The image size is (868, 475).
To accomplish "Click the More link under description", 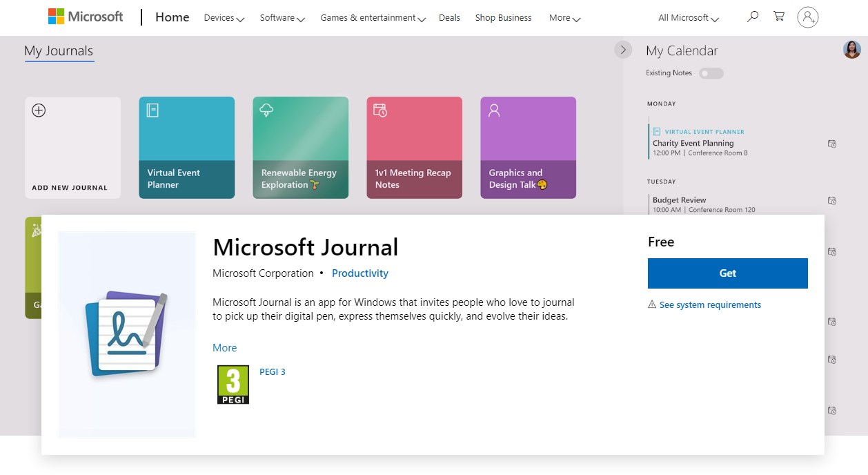I will [x=225, y=348].
